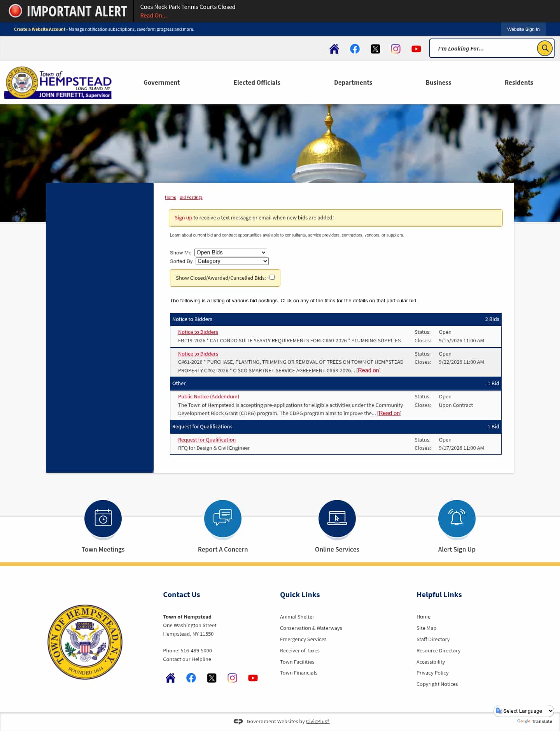Open the header home icon
The image size is (560, 731).
click(x=334, y=49)
